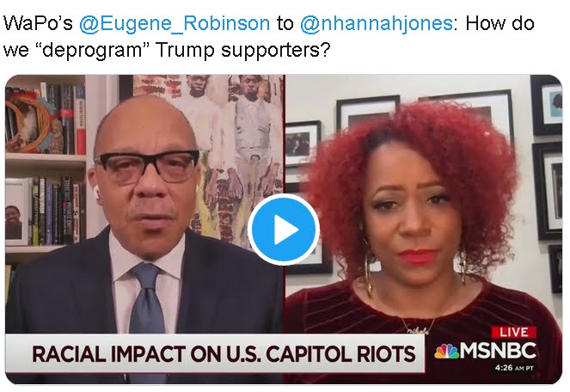This screenshot has height=392, width=570.
Task: Open the @Eugene_Robinson profile mention
Action: tap(175, 23)
